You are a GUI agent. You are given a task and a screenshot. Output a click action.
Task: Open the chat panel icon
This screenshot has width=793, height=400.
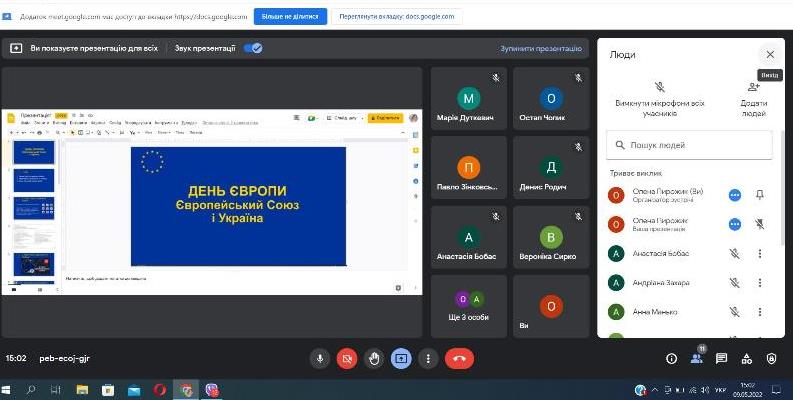pyautogui.click(x=722, y=358)
